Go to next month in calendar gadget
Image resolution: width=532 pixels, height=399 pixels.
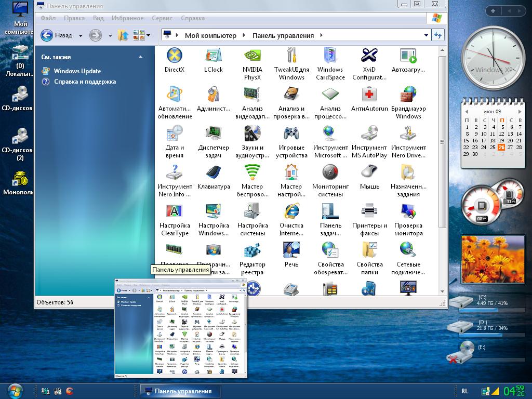click(x=520, y=112)
